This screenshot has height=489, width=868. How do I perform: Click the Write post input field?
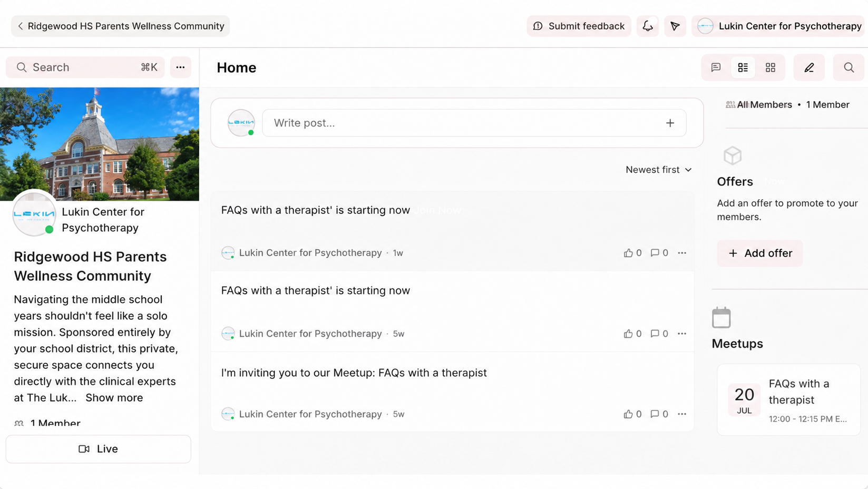[474, 123]
